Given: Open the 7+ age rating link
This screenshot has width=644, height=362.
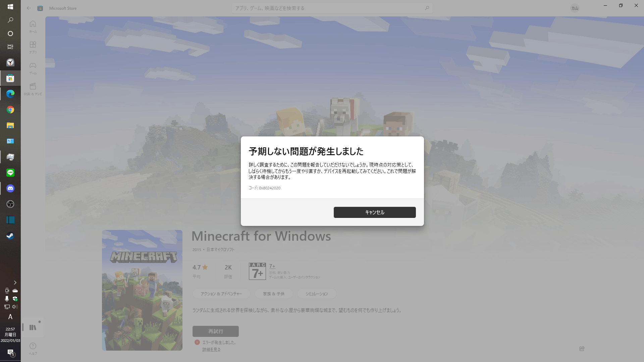Looking at the screenshot, I should click(272, 266).
